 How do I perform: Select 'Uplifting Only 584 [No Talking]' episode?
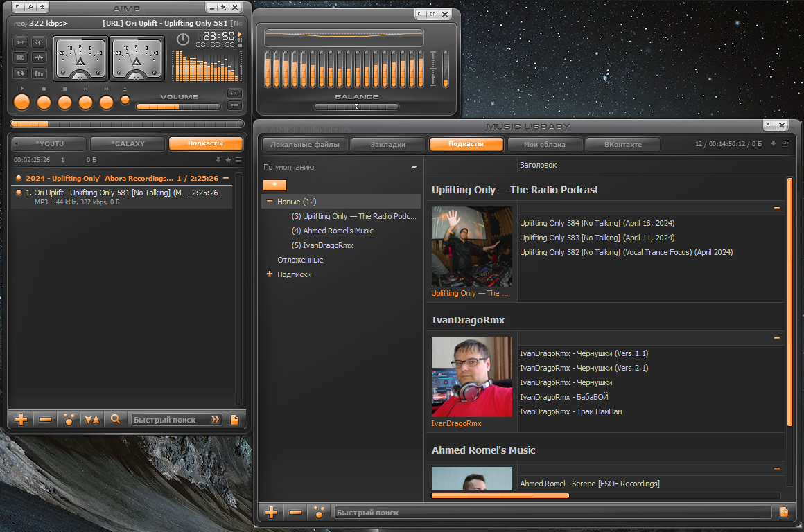coord(597,223)
